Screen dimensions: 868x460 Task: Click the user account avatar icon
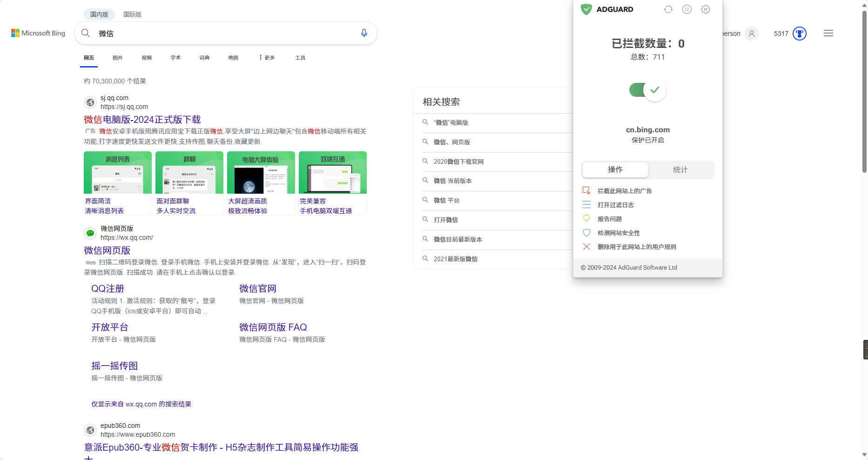tap(752, 34)
